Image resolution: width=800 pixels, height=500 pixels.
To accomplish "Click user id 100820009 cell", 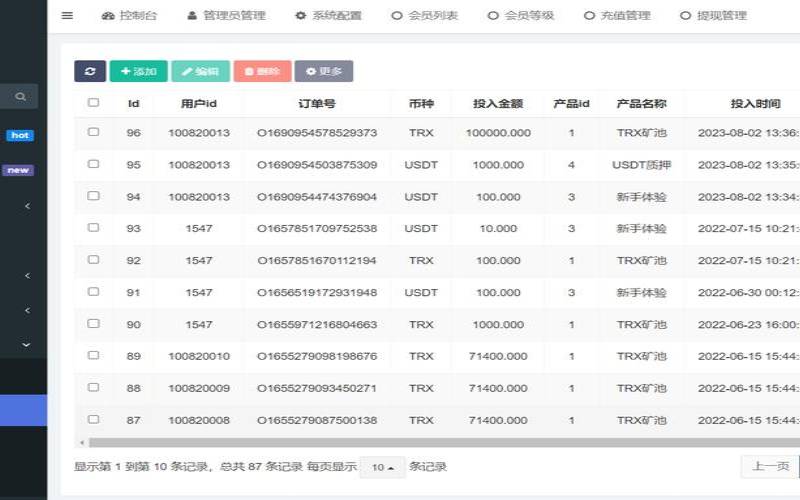I will 198,388.
